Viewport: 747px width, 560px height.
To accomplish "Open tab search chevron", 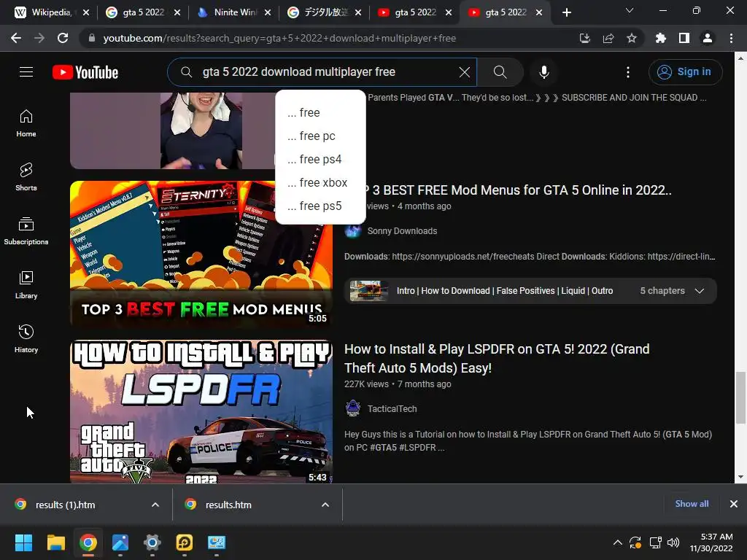I will [629, 10].
